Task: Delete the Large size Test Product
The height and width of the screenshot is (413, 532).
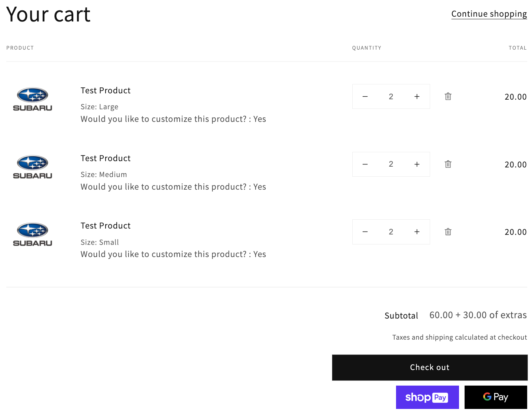Action: (x=448, y=97)
